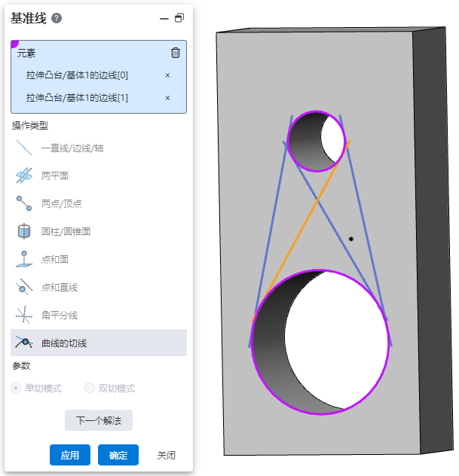The width and height of the screenshot is (459, 476).
Task: Open the 基准线 help question-mark icon
Action: coord(57,18)
